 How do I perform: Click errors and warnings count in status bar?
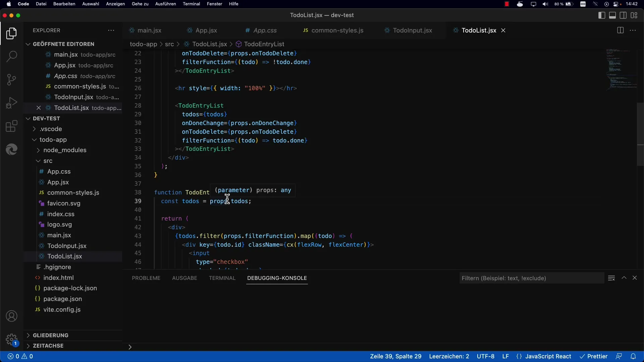pyautogui.click(x=20, y=356)
